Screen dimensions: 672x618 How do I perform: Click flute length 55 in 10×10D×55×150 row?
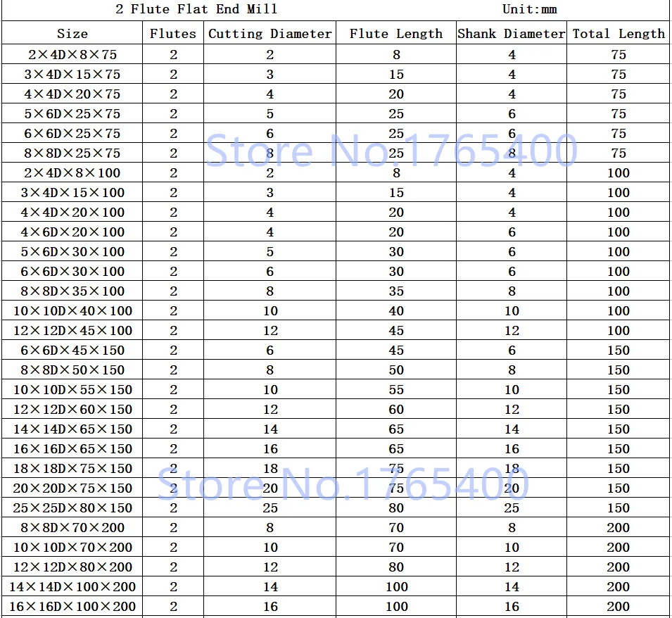pos(396,389)
